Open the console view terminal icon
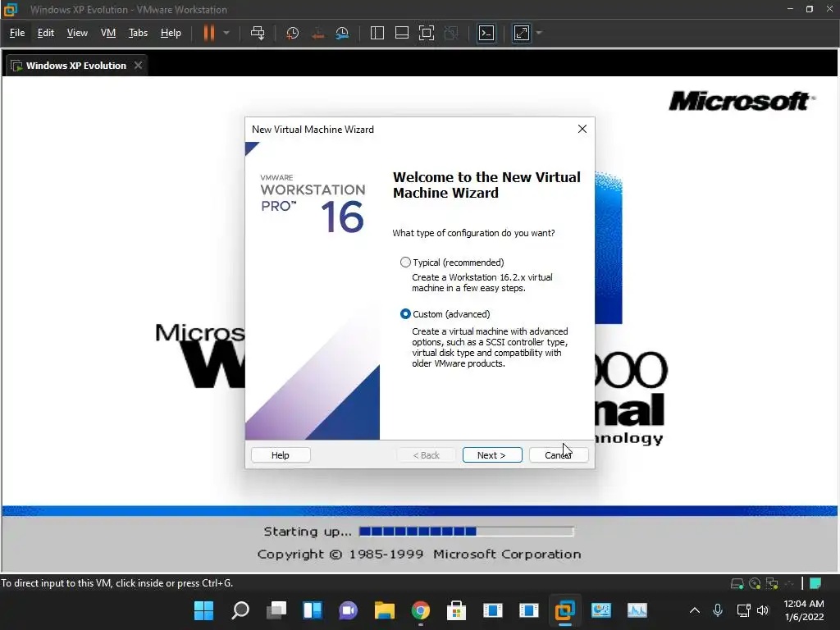This screenshot has width=840, height=630. pyautogui.click(x=486, y=33)
